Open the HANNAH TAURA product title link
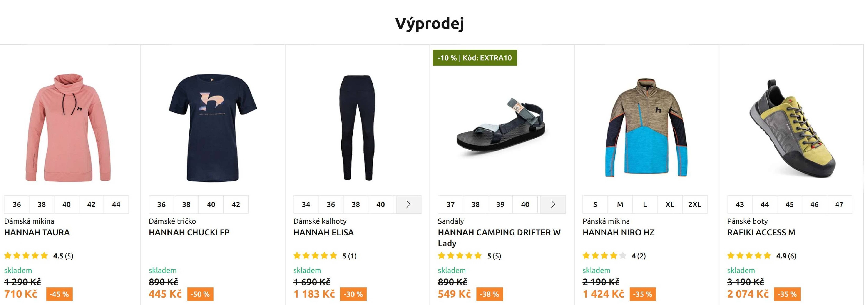This screenshot has width=868, height=305. click(x=37, y=232)
